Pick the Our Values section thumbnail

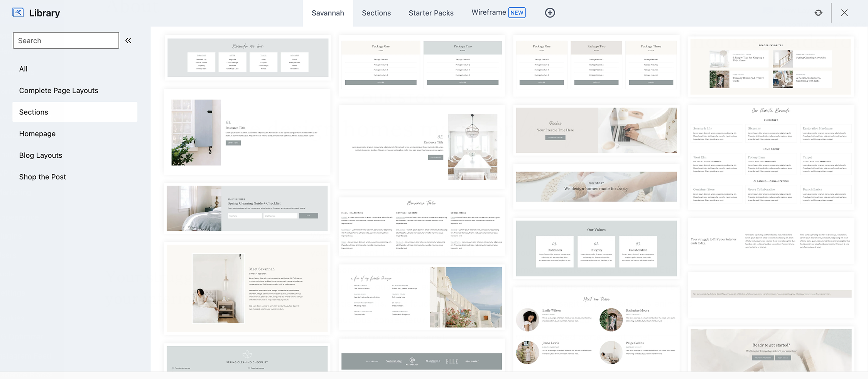tap(596, 248)
